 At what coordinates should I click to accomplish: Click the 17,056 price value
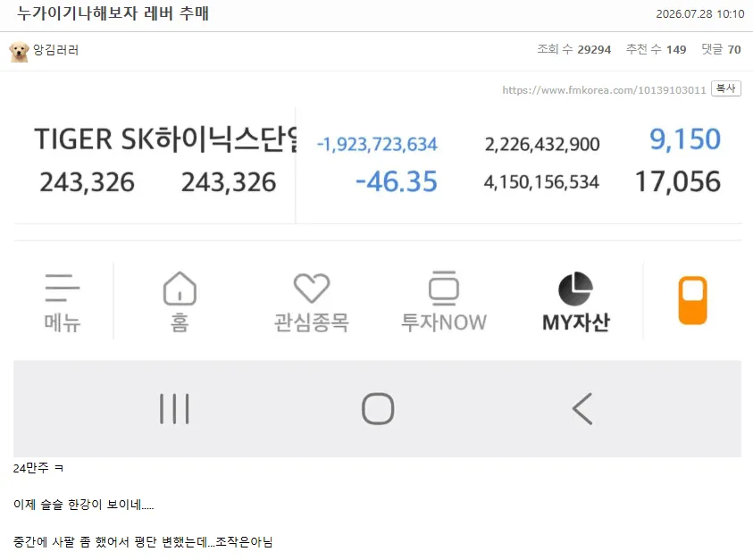point(678,181)
